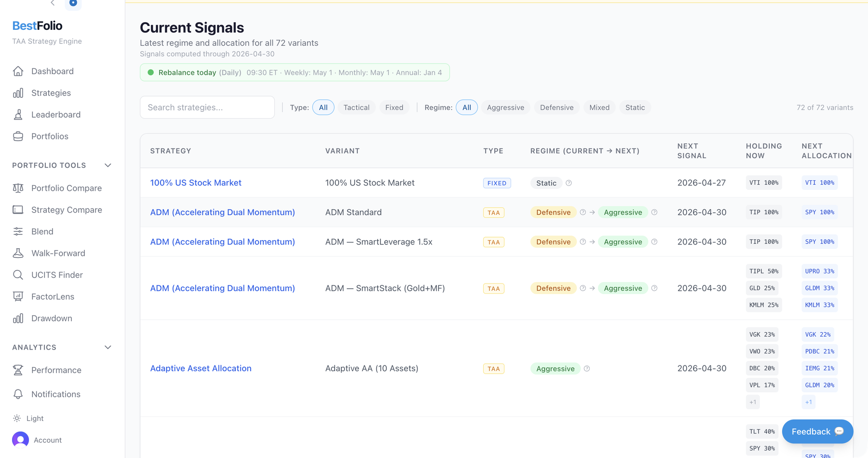Select the Blend tool in Portfolio Tools
Screen dimensions: 868x458
click(42, 231)
